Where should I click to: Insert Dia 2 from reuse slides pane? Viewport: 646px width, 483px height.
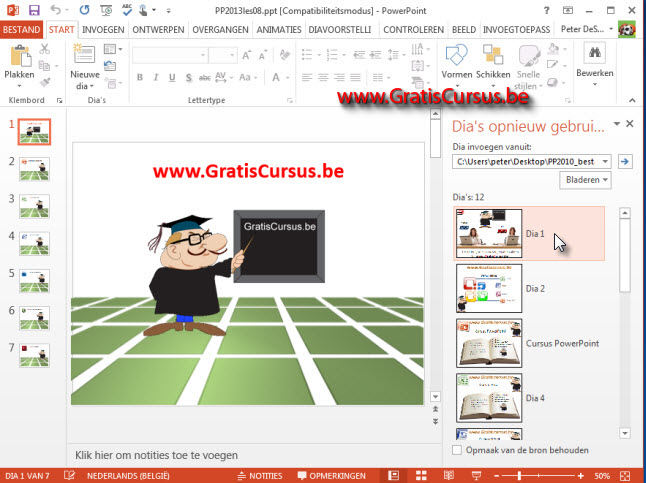pyautogui.click(x=529, y=288)
